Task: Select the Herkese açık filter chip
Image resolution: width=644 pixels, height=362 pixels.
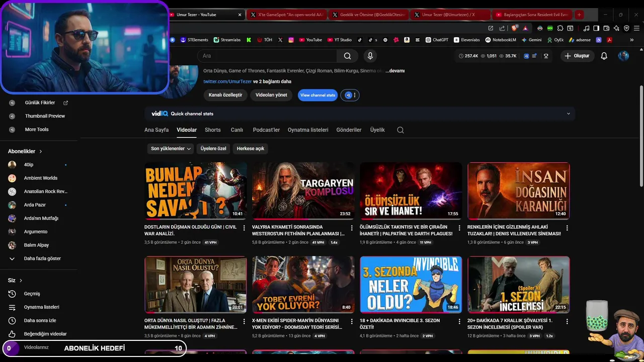Action: pos(251,148)
